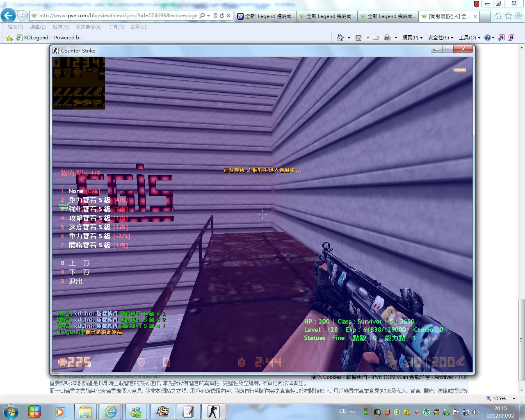The height and width of the screenshot is (420, 525).
Task: Click the 清除 Cookies footer link
Action: click(326, 377)
